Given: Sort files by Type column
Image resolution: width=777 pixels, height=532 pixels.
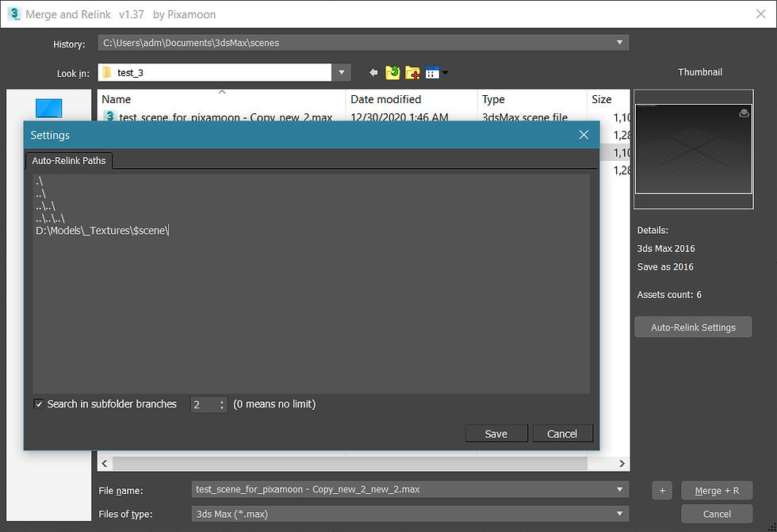Looking at the screenshot, I should coord(532,99).
